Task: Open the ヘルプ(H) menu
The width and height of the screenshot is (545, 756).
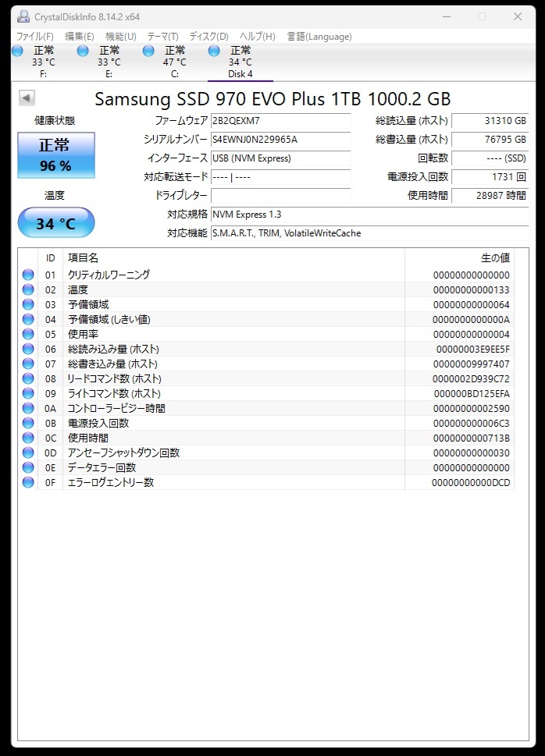Action: [x=258, y=37]
